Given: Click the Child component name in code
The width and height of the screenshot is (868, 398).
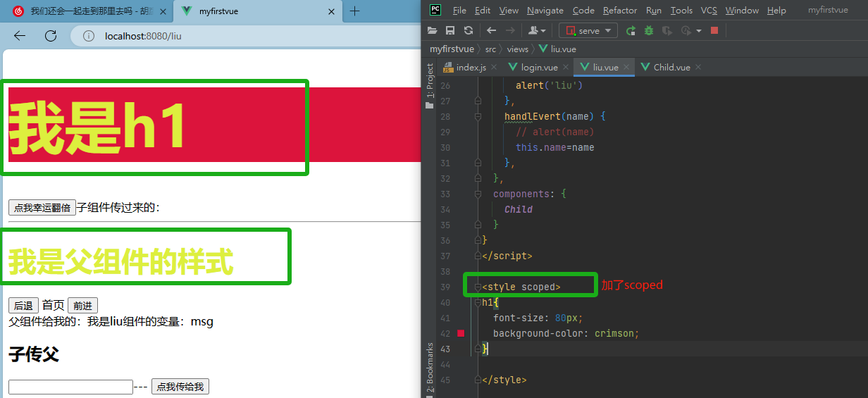Looking at the screenshot, I should (x=519, y=209).
